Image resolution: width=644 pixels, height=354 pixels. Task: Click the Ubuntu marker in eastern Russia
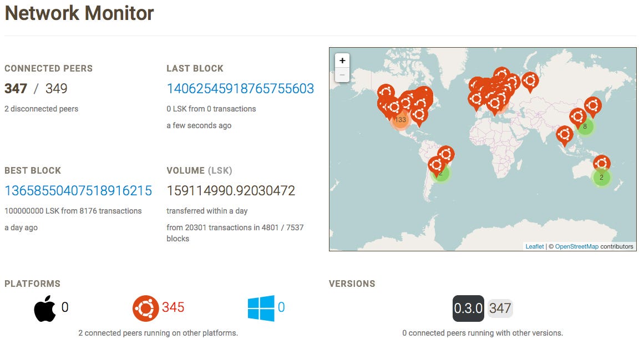click(530, 80)
